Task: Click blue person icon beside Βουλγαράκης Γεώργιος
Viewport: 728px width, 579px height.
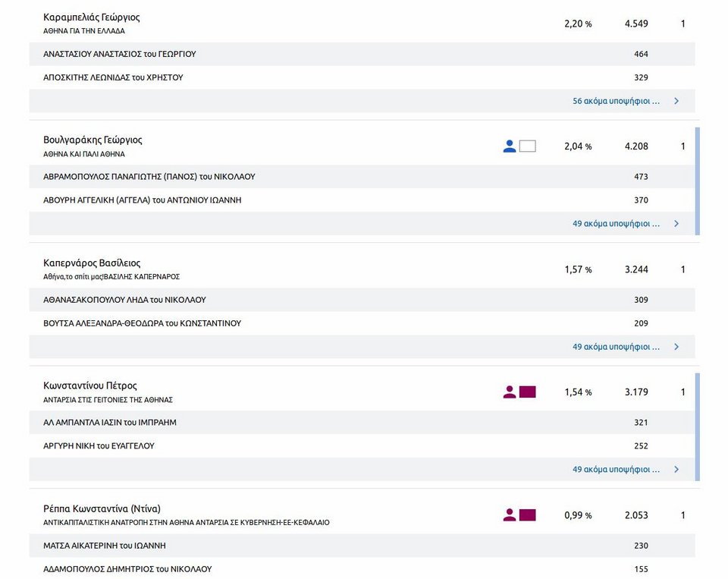Action: (x=510, y=146)
